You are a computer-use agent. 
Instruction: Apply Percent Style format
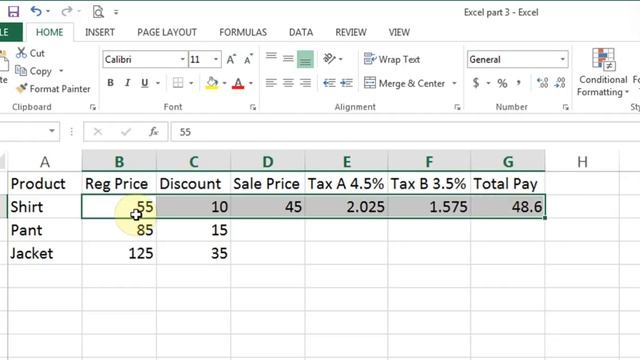(x=502, y=83)
